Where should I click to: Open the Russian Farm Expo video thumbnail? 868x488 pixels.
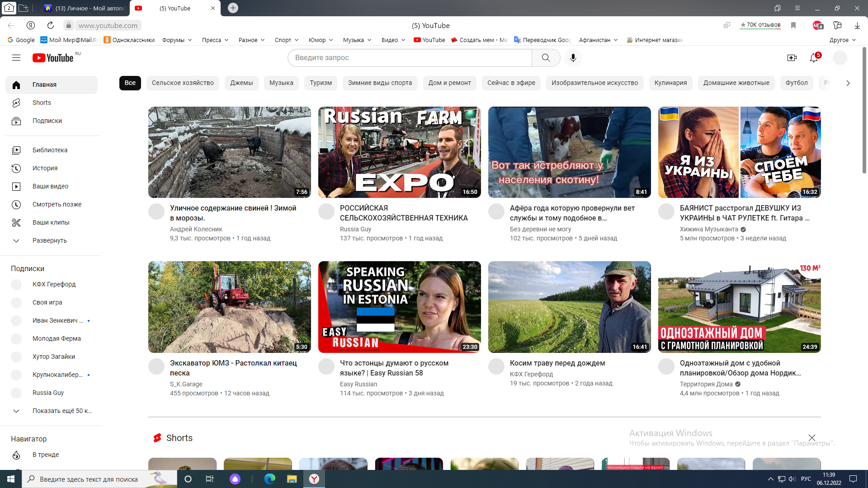(x=399, y=152)
